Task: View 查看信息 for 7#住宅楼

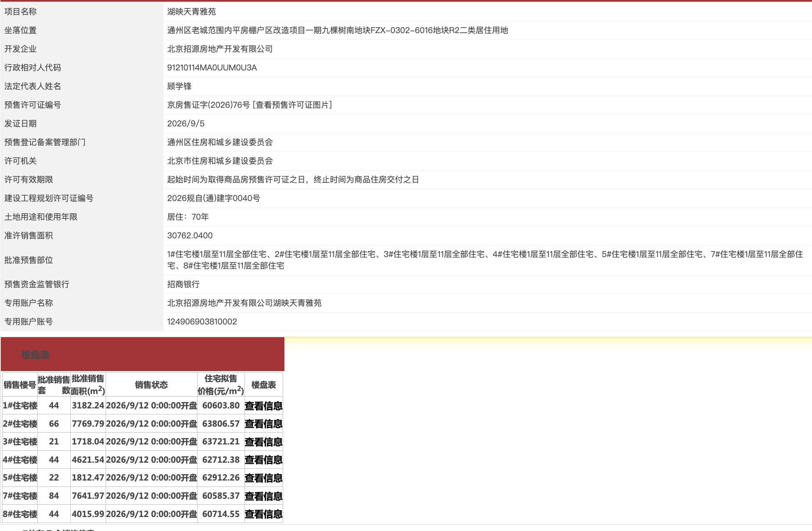Action: pyautogui.click(x=264, y=496)
